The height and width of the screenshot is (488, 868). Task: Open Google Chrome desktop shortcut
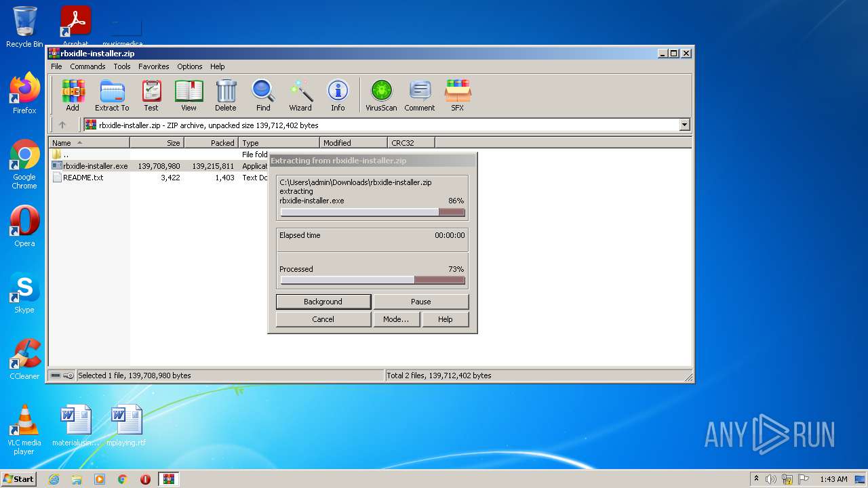click(x=24, y=164)
